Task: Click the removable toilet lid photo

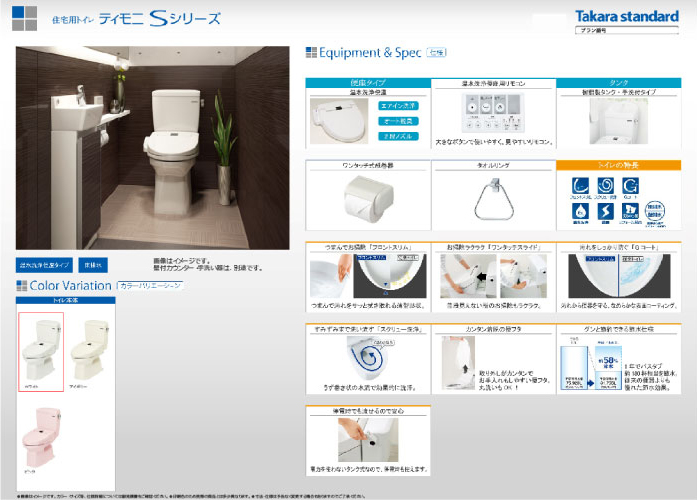Action: pyautogui.click(x=458, y=363)
